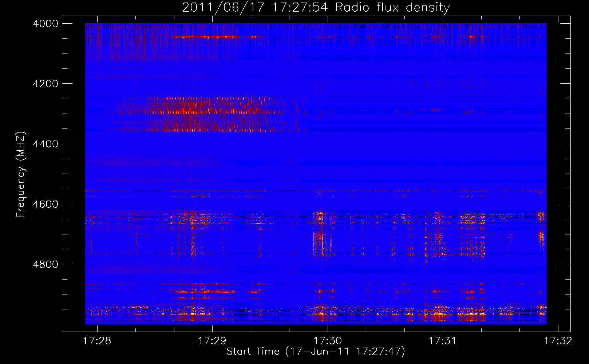The image size is (589, 364).
Task: Click the 4000 frequency tick label
Action: [46, 24]
